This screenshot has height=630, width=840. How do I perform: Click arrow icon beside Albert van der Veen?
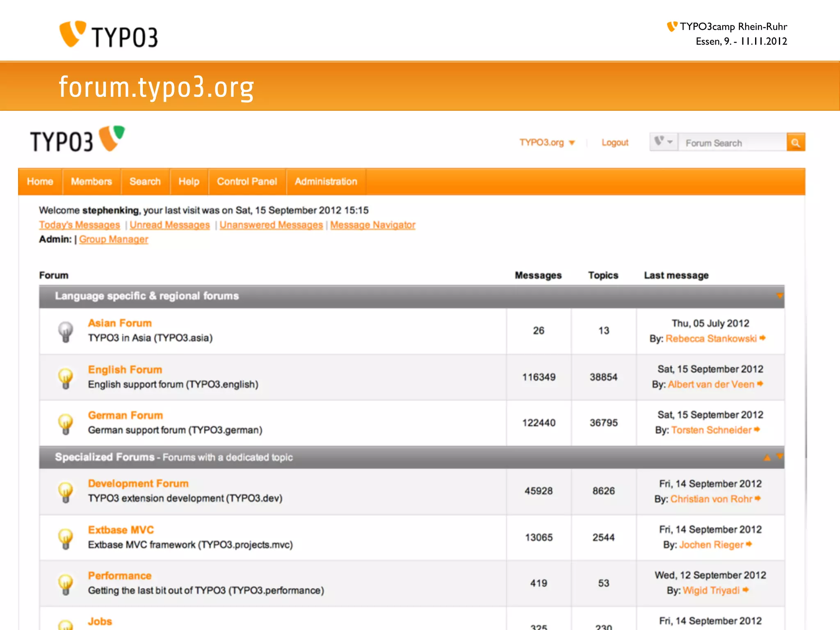tap(760, 384)
